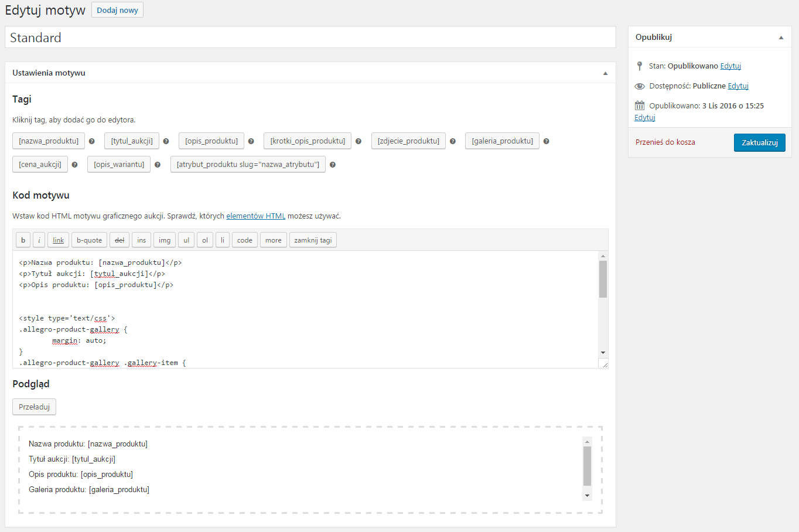Click help icon next to [atrybut_produktu] tag
This screenshot has height=532, width=799.
(x=332, y=165)
